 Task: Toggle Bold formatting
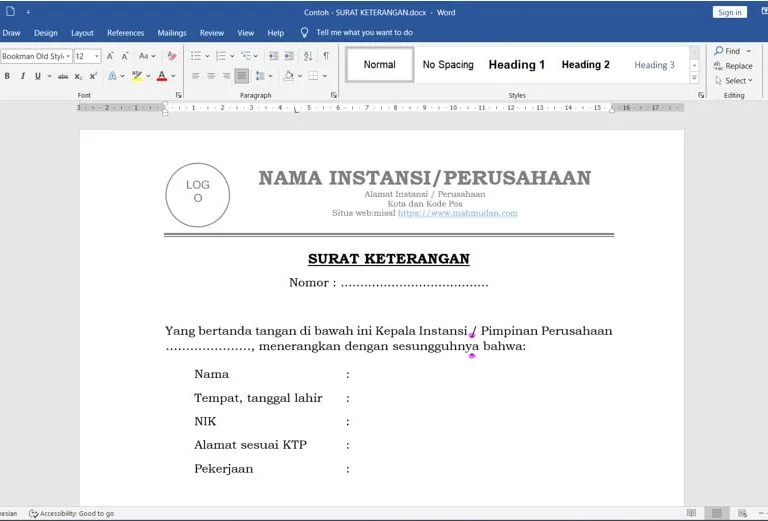click(7, 76)
